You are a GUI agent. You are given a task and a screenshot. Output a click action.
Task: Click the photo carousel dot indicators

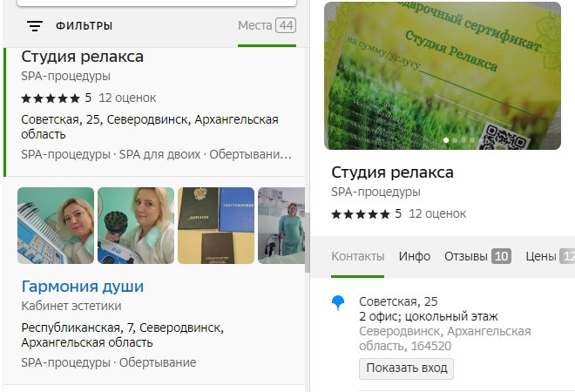pyautogui.click(x=460, y=139)
